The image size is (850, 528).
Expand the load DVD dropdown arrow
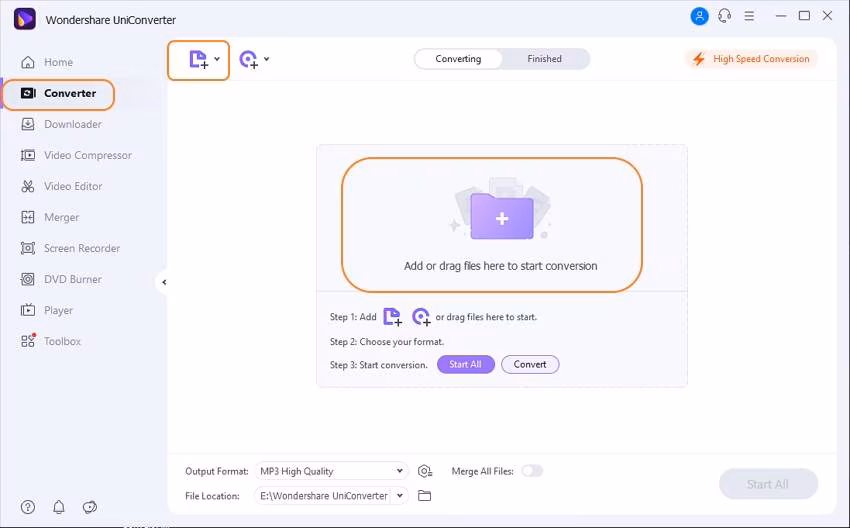pos(267,59)
